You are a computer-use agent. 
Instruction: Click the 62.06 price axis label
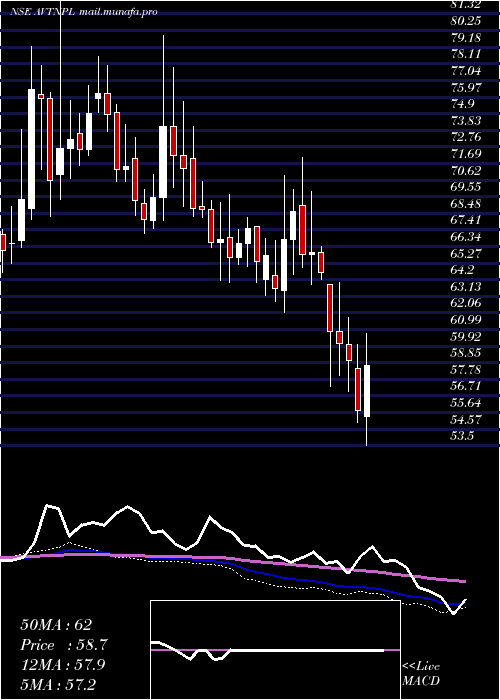(466, 303)
